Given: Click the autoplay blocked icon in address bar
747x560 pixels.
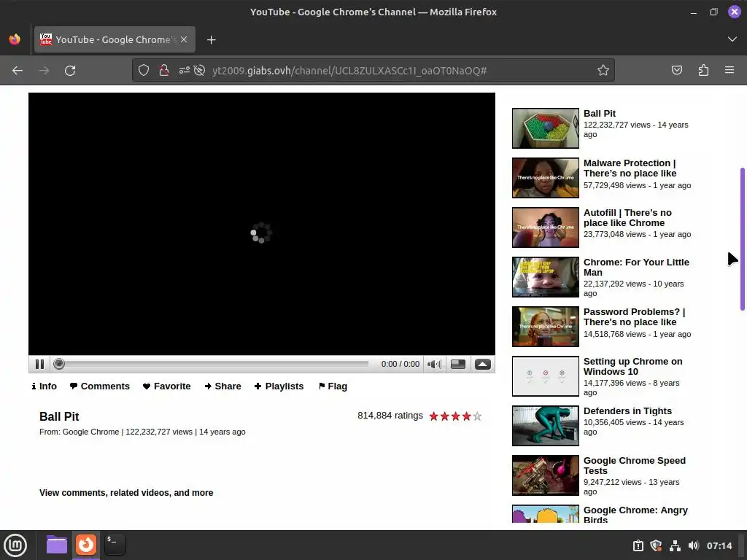Looking at the screenshot, I should (x=200, y=71).
